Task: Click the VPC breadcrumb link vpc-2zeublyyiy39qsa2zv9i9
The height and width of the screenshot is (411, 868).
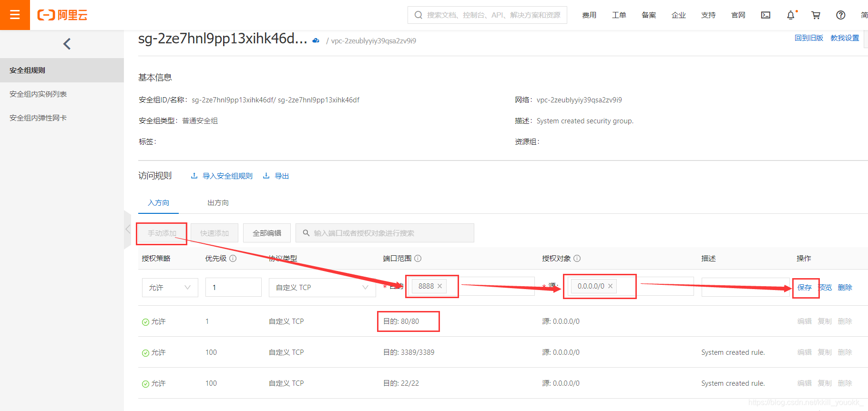Action: coord(374,40)
